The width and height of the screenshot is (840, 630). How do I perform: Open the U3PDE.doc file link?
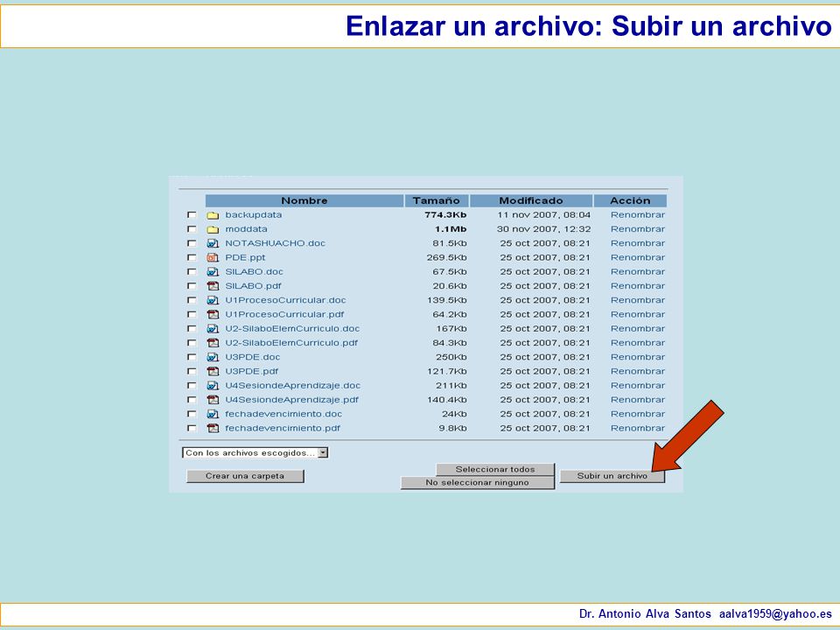pos(252,357)
